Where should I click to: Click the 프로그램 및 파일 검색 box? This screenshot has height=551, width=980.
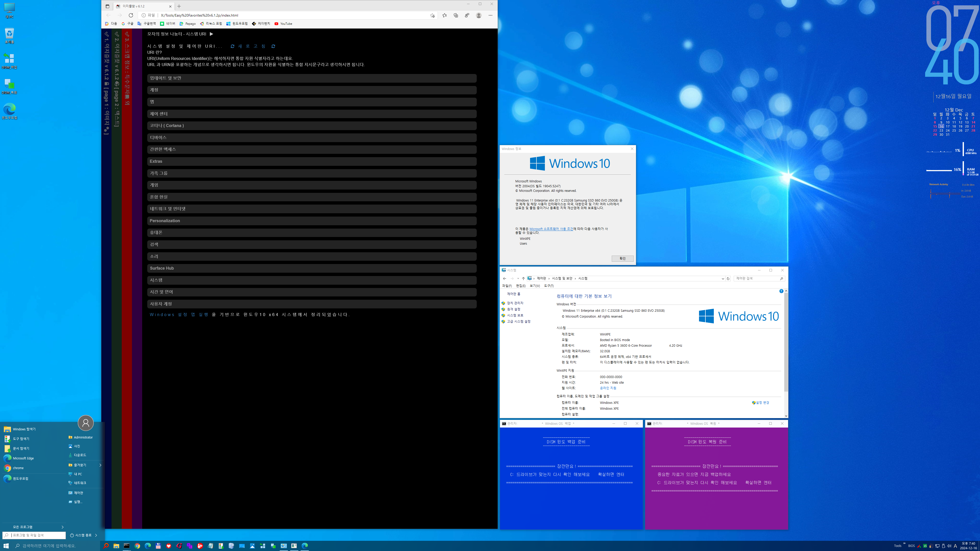[x=34, y=535]
